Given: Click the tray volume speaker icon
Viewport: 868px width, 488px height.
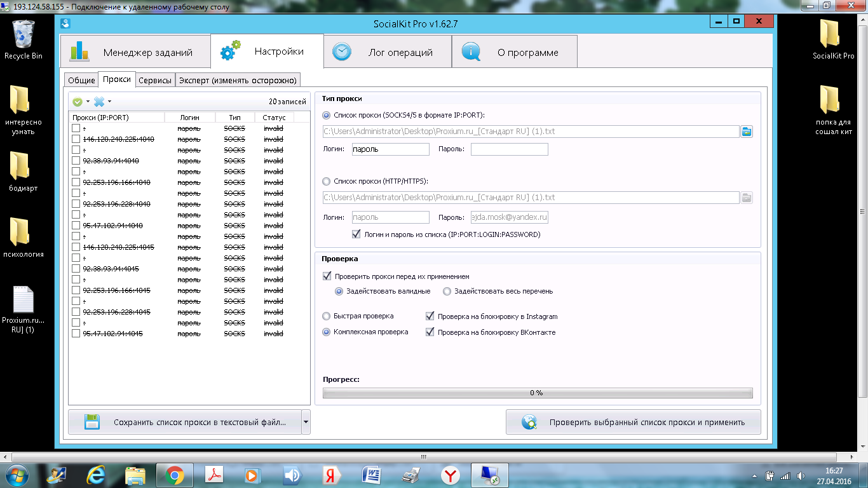Looking at the screenshot, I should (x=801, y=476).
